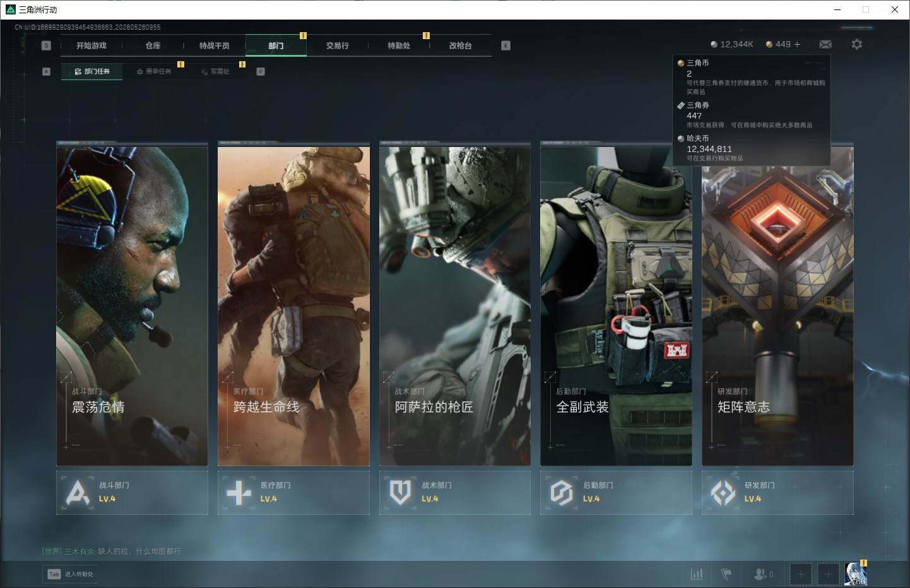Click the 可在交易行购买物品 description text
910x588 pixels.
coord(714,158)
